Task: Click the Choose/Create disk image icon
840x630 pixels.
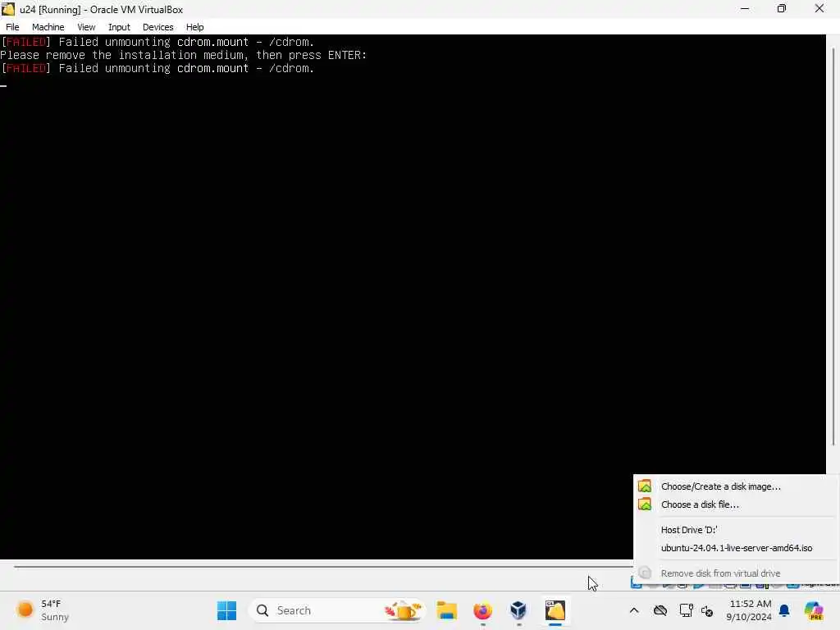Action: click(x=645, y=486)
